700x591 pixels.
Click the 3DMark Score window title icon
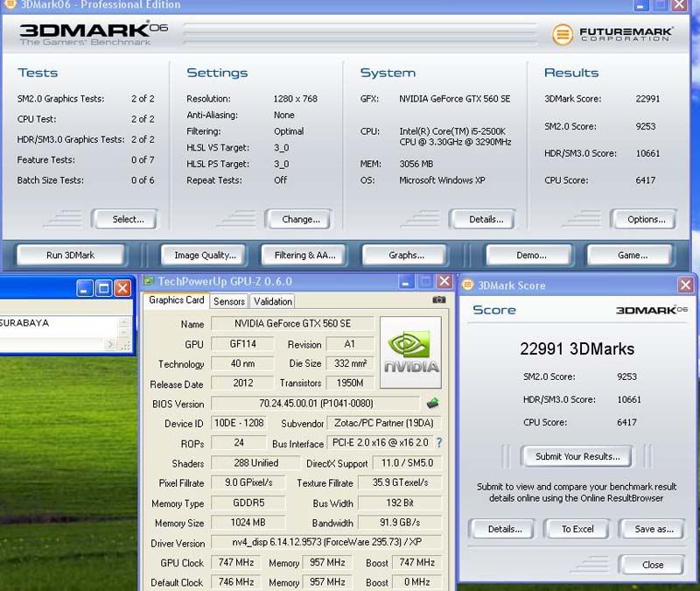[467, 285]
